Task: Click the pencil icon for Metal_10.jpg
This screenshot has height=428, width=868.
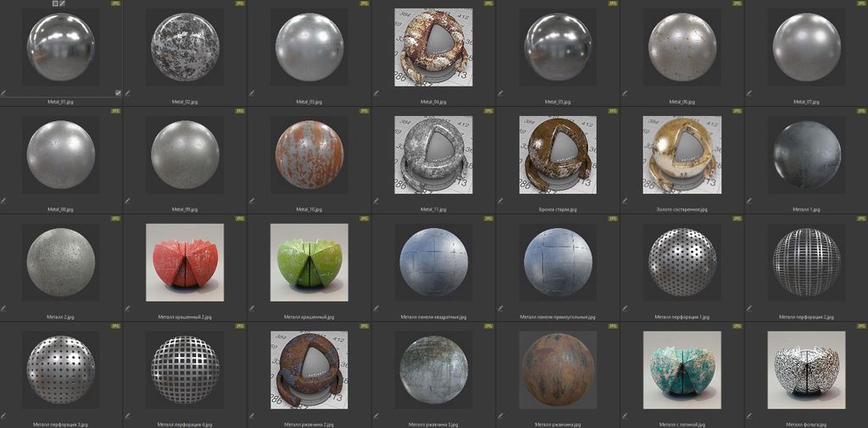Action: 252,201
